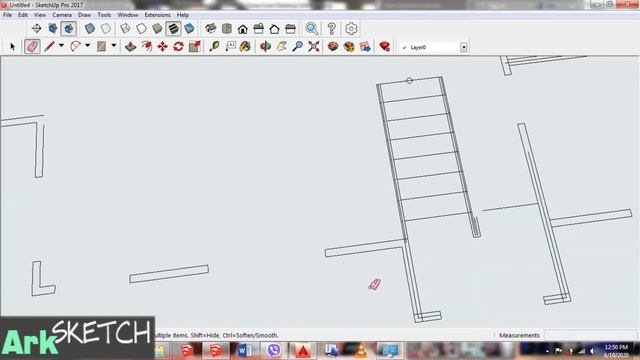Image resolution: width=640 pixels, height=360 pixels.
Task: Open the File menu
Action: click(x=7, y=15)
